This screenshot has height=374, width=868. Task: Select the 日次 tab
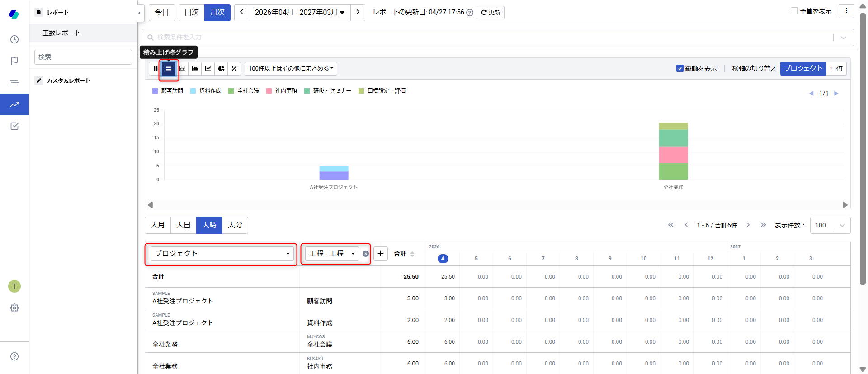tap(192, 12)
